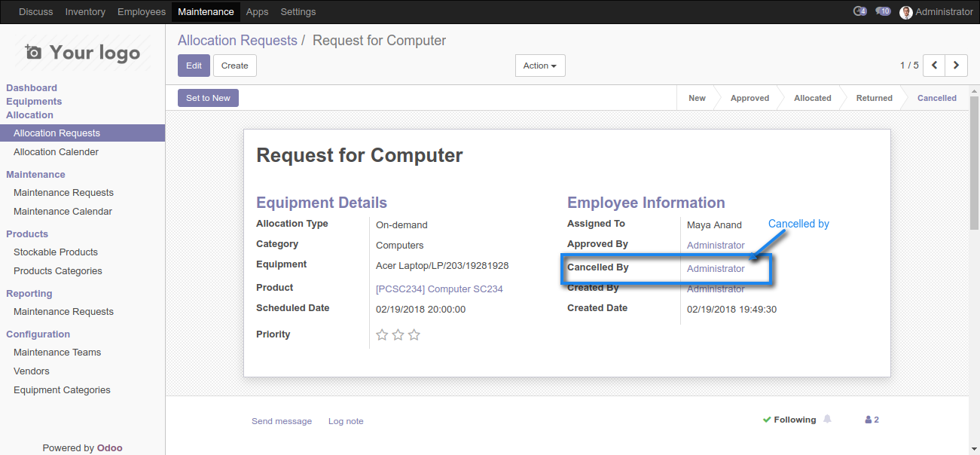Open the Created By Administrator link
Viewport: 980px width, 455px height.
tap(716, 289)
